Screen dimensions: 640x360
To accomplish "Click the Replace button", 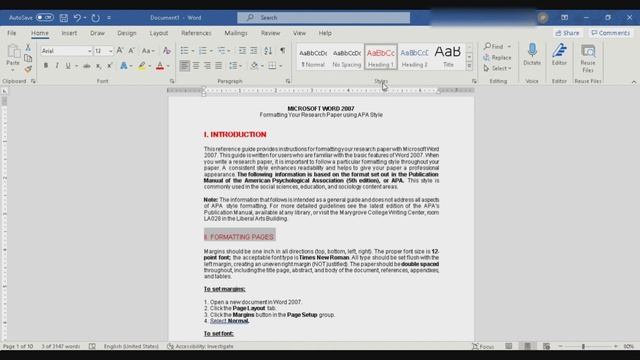I will click(x=497, y=58).
